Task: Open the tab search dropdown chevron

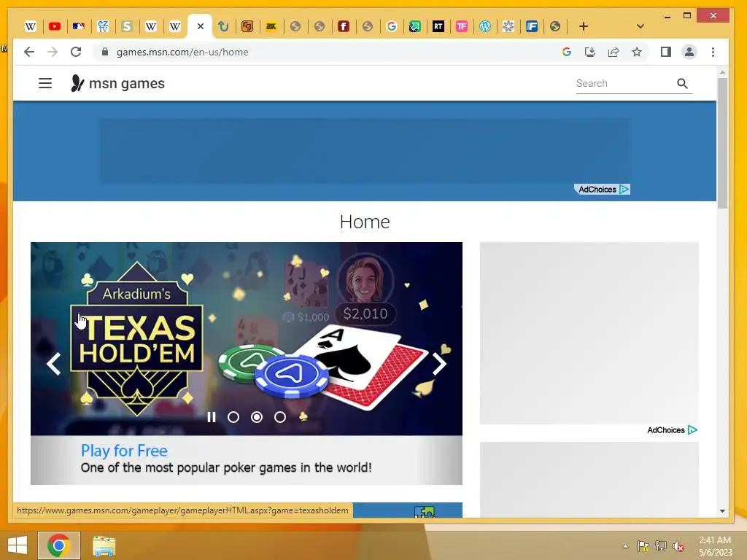Action: point(640,26)
